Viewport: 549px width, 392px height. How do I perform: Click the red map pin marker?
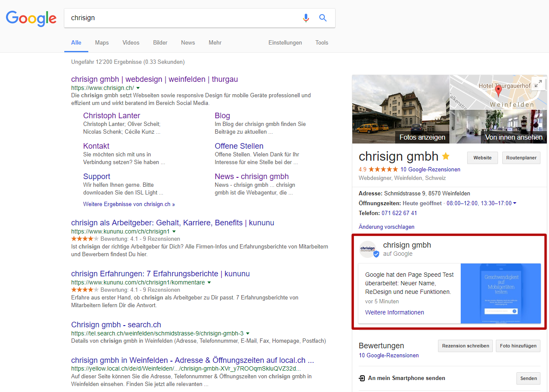coord(498,91)
